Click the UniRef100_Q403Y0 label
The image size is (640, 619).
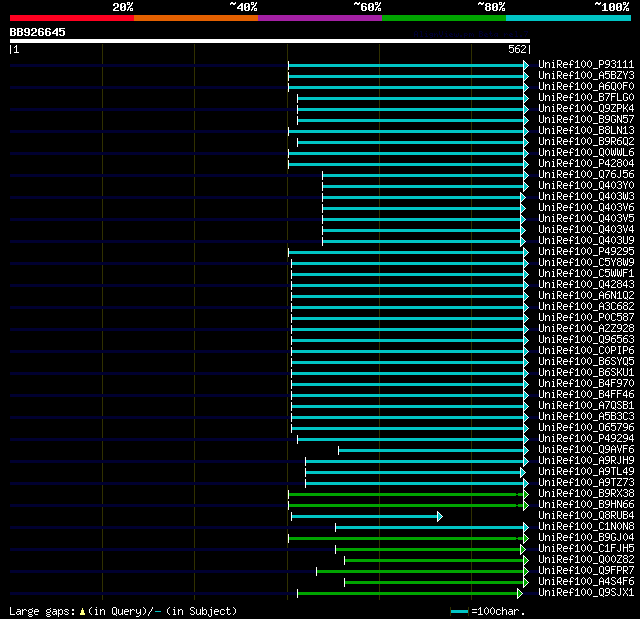(x=586, y=186)
